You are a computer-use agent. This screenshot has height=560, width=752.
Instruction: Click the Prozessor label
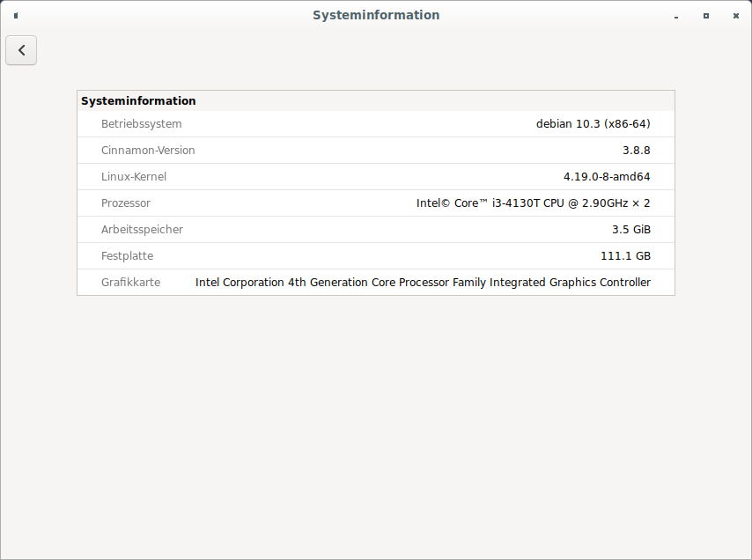click(x=126, y=203)
